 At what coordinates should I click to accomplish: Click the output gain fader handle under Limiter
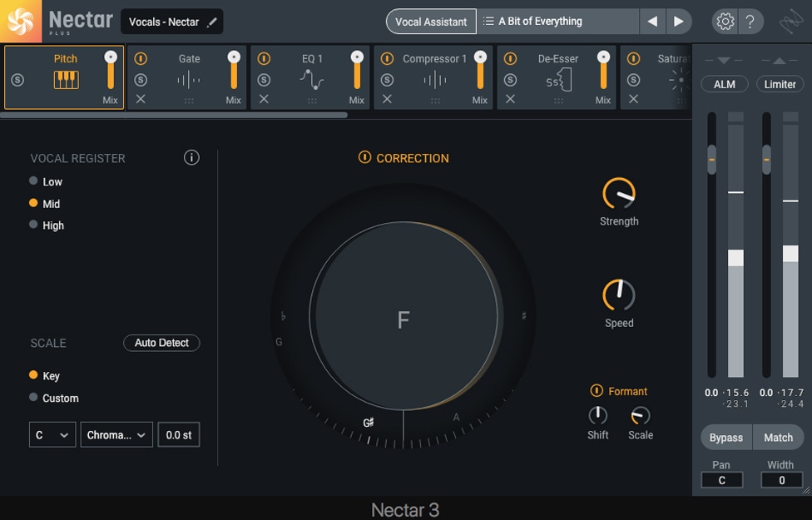pyautogui.click(x=766, y=160)
